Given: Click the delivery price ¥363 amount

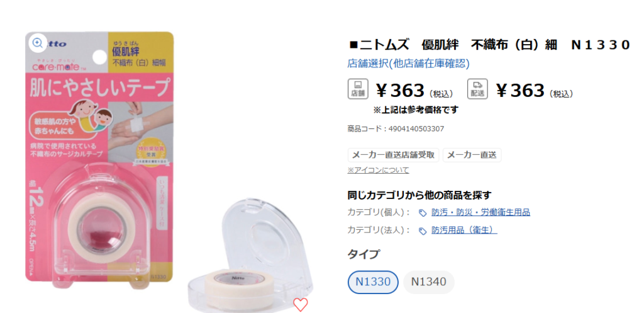Looking at the screenshot, I should click(520, 91).
